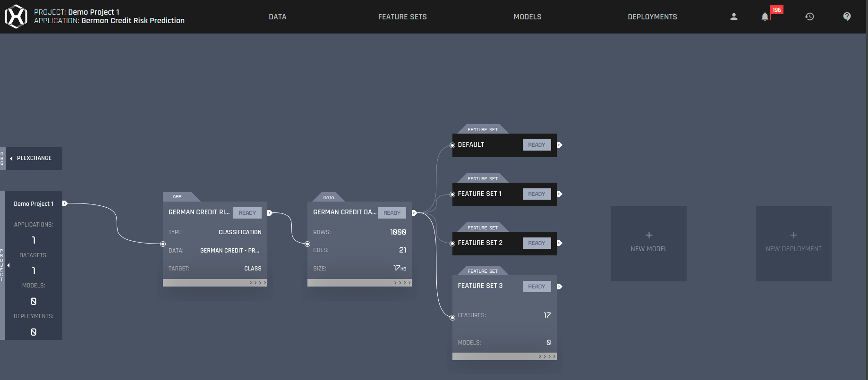The image size is (868, 380).
Task: Open the user account icon
Action: [733, 17]
